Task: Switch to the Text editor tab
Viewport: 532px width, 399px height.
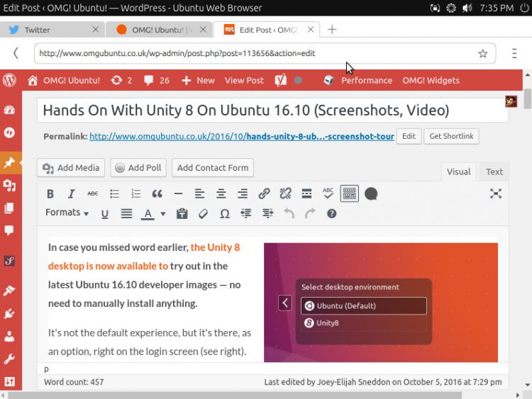Action: (x=494, y=172)
